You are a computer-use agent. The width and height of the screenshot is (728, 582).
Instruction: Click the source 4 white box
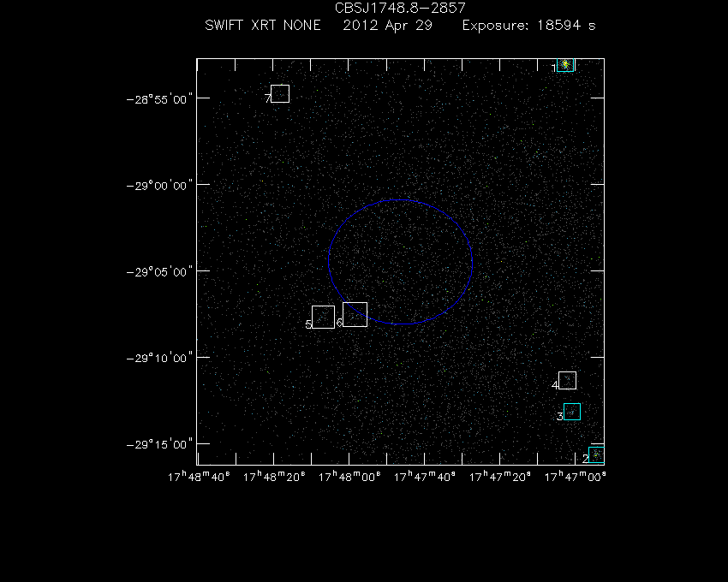point(567,381)
